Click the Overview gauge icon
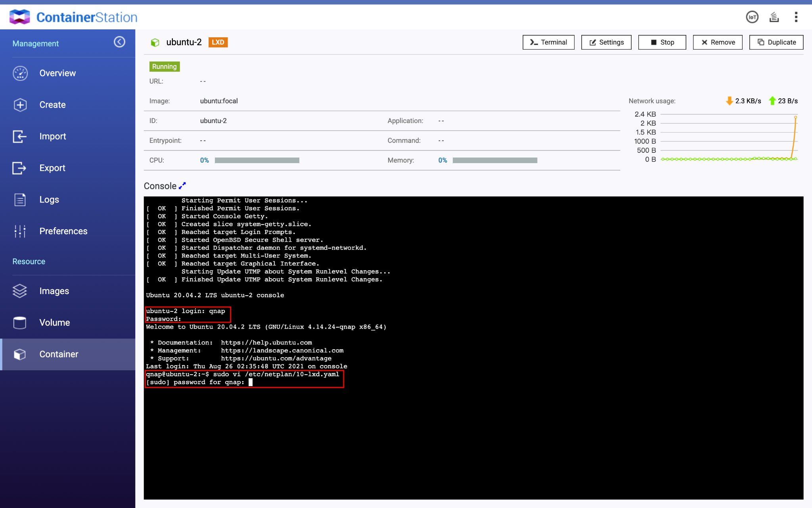Screen dimensions: 812x508 pos(20,73)
